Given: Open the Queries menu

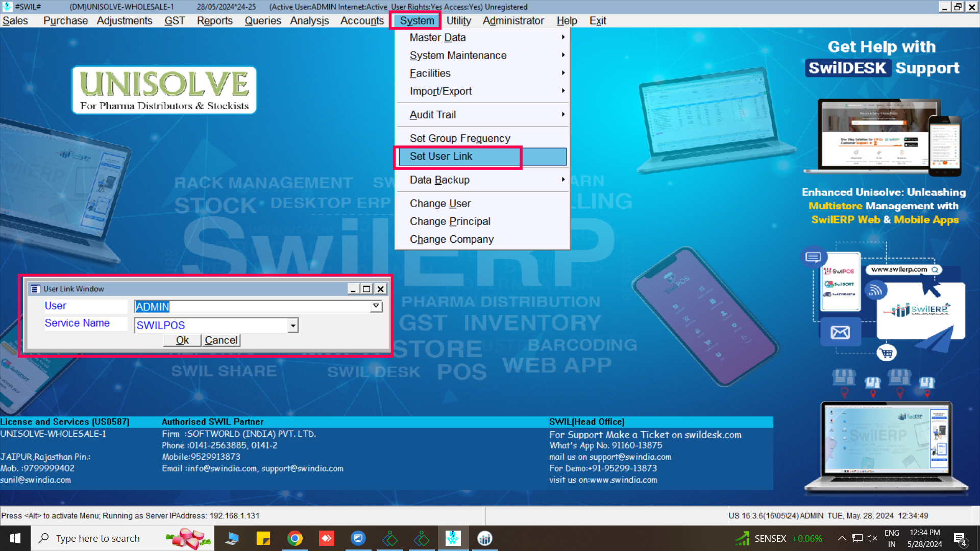Looking at the screenshot, I should click(x=263, y=20).
